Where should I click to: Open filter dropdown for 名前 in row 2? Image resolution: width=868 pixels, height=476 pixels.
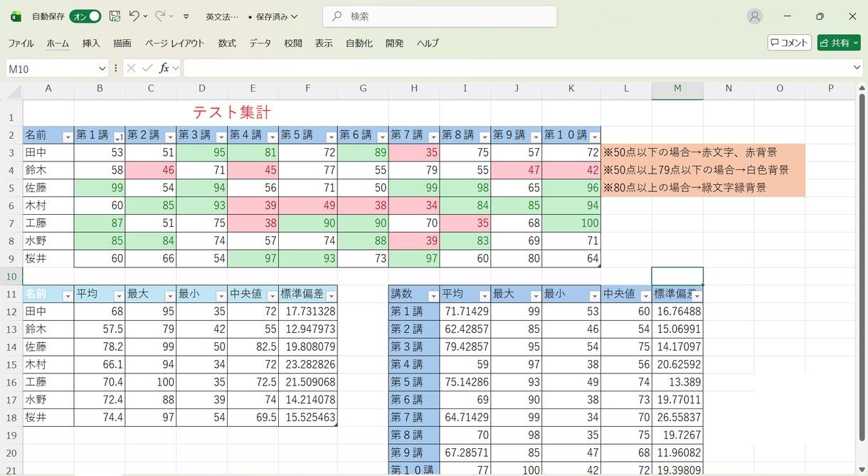click(68, 137)
